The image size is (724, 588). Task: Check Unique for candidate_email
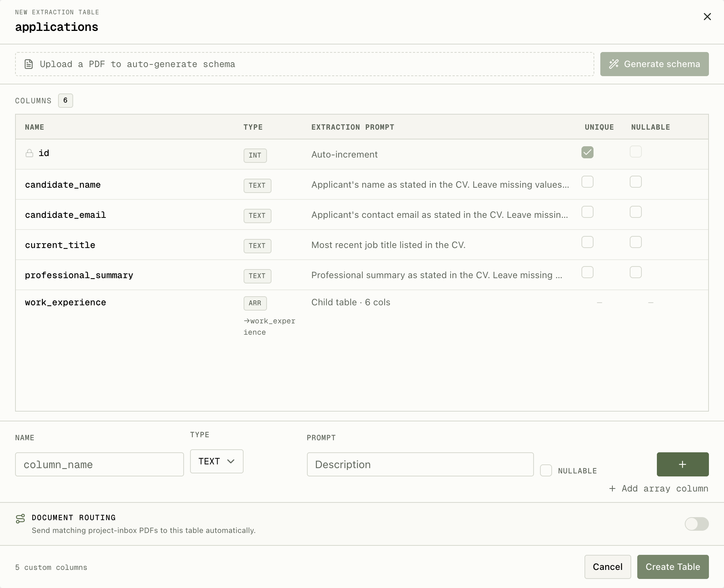pyautogui.click(x=587, y=212)
